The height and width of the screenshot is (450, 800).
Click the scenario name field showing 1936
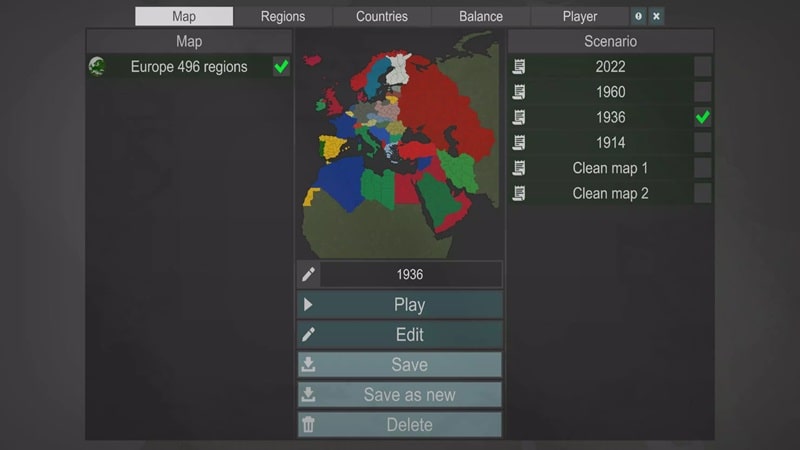410,275
